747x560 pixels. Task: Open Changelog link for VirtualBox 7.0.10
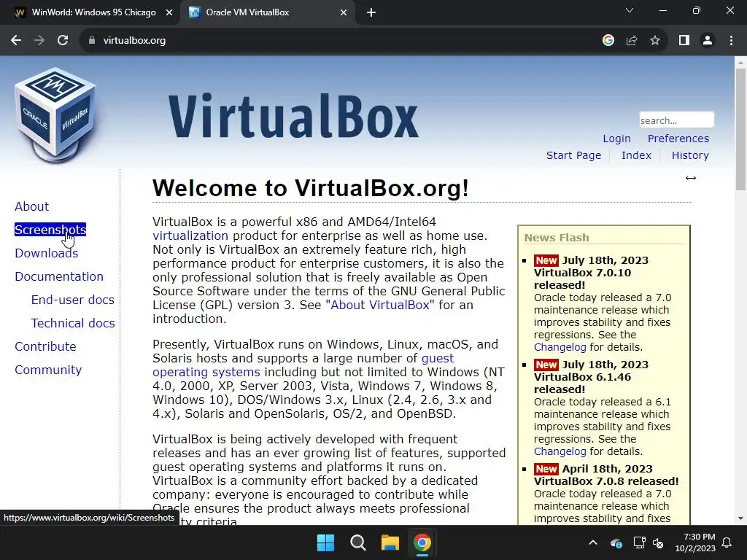click(560, 347)
